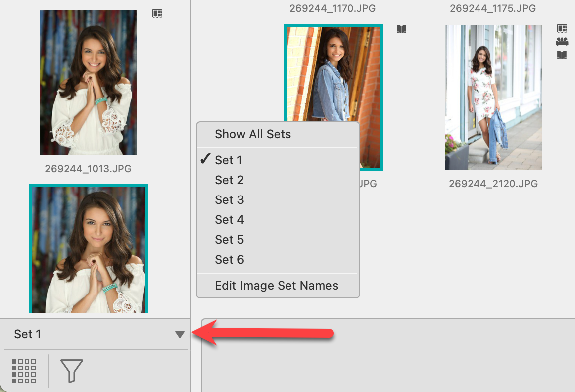Choose Show All Sets from the menu

coord(253,134)
